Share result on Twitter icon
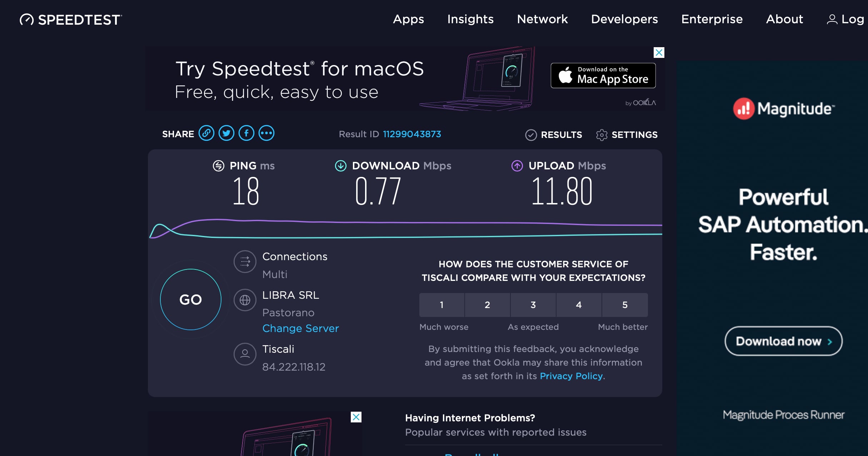 [226, 133]
